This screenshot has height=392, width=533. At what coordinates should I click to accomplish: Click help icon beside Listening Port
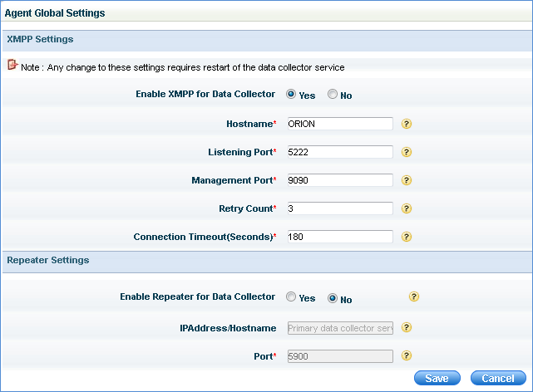pos(407,152)
